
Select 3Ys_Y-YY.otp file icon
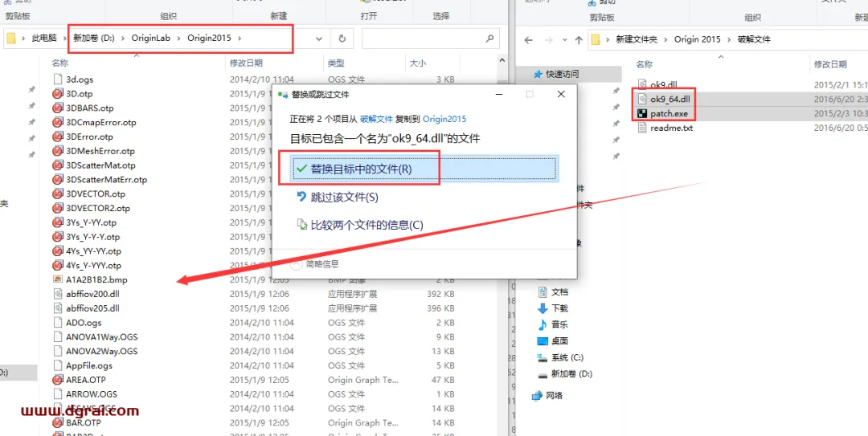(x=58, y=222)
